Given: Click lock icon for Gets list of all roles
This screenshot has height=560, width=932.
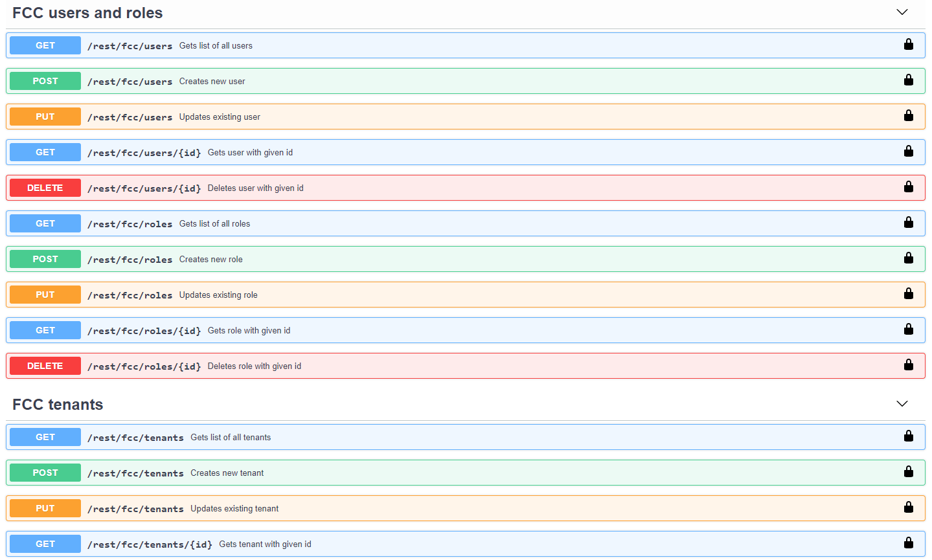Looking at the screenshot, I should pos(908,223).
